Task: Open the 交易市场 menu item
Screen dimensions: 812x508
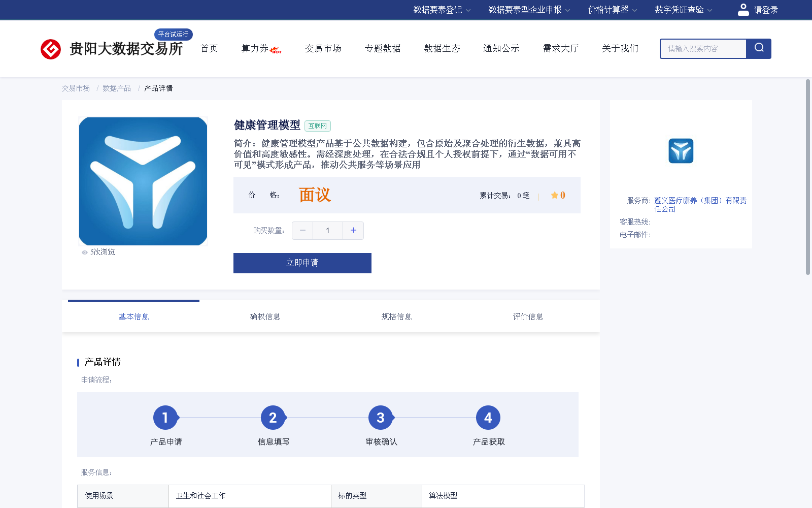Action: (323, 48)
